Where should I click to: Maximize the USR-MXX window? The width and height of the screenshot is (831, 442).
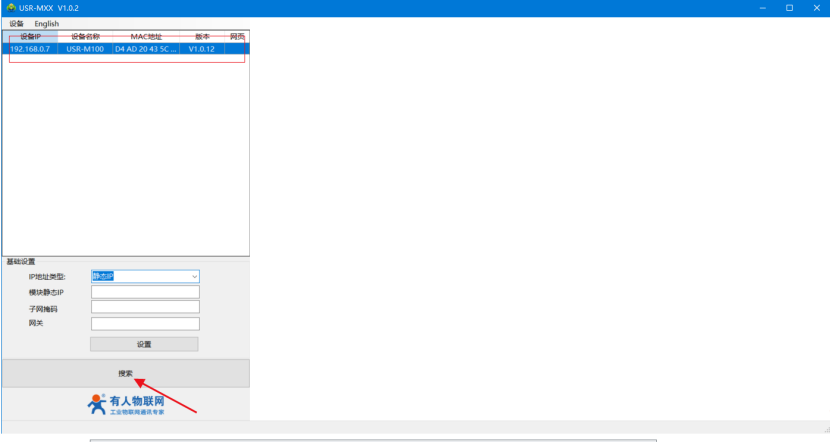(789, 8)
